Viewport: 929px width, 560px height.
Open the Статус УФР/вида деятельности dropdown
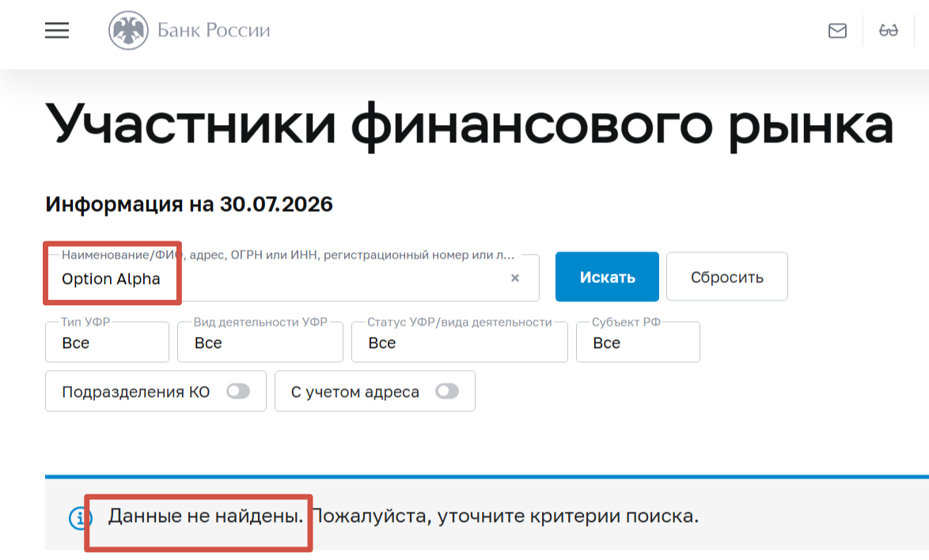[460, 342]
